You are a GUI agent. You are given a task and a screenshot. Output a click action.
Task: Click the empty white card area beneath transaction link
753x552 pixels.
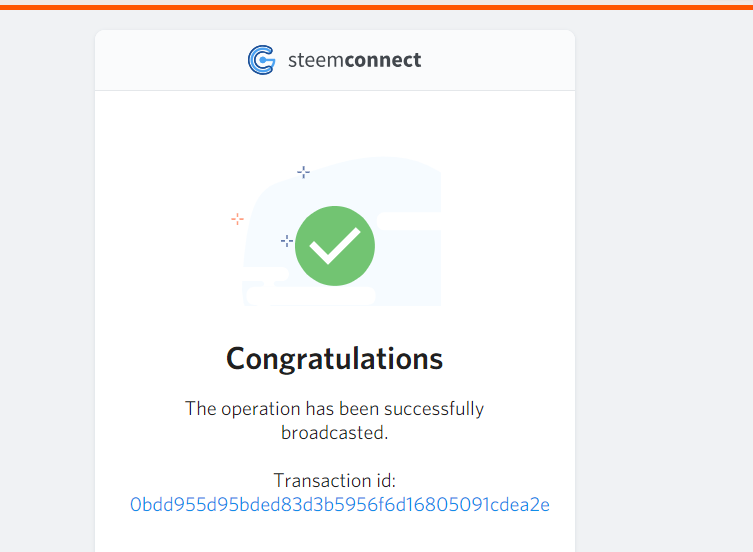[335, 534]
